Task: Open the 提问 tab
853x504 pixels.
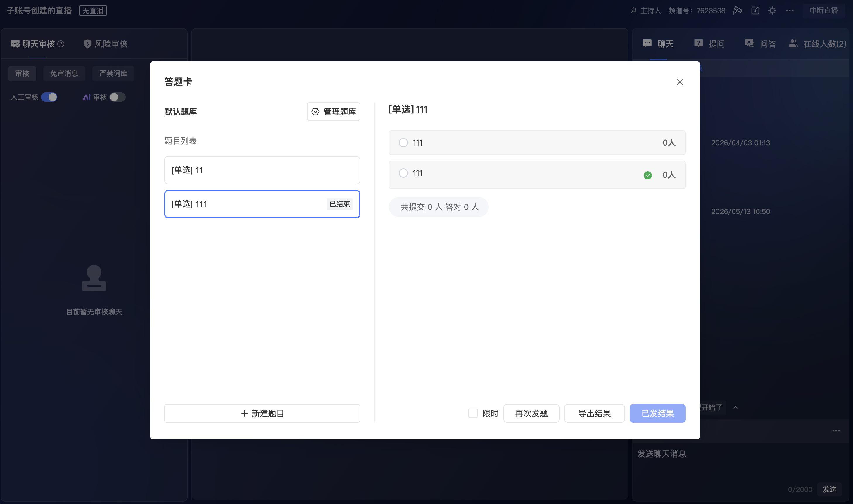Action: click(709, 44)
